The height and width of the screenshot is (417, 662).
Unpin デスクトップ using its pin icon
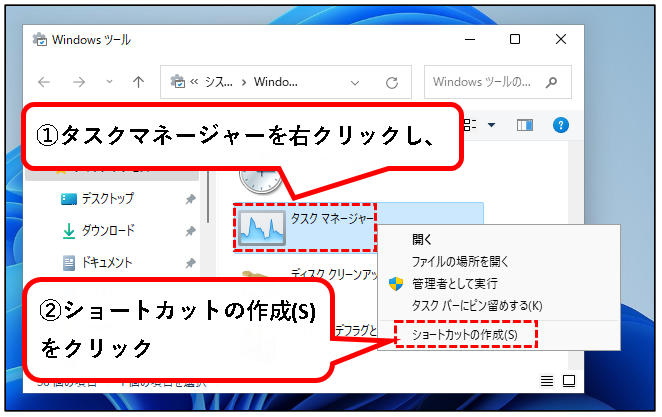pyautogui.click(x=191, y=199)
